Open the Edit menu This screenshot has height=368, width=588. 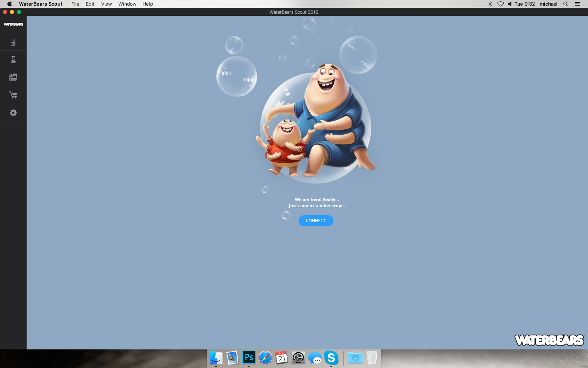[90, 4]
